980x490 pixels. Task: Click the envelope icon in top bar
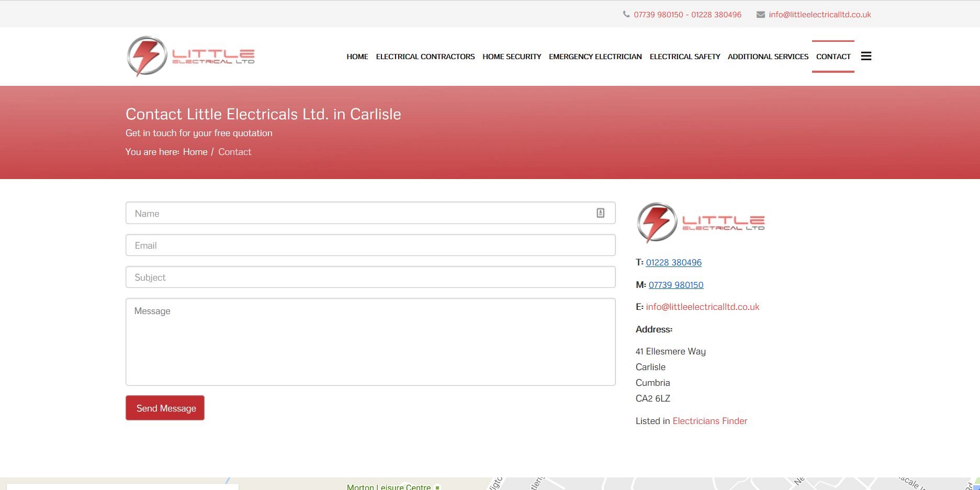click(x=760, y=15)
